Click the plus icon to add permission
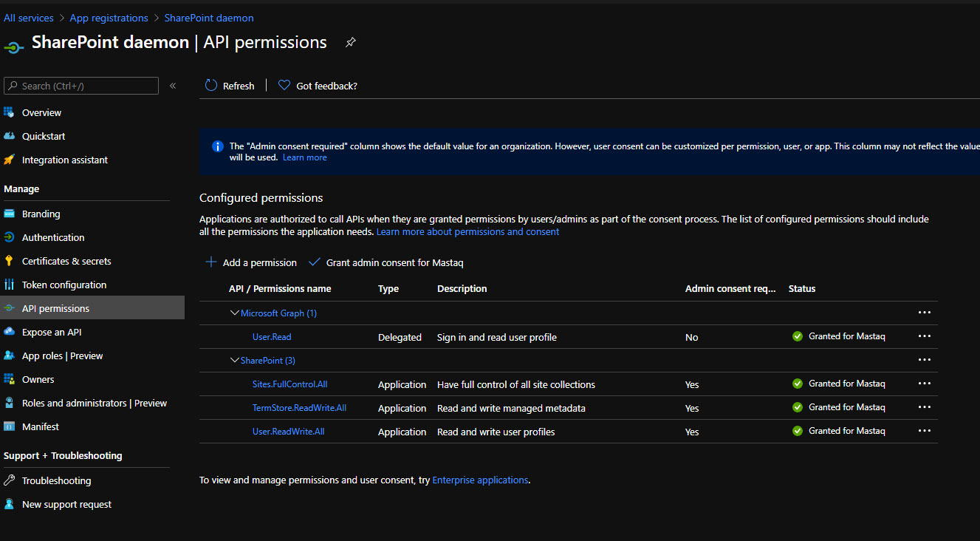Screen dimensions: 980x541 tap(211, 262)
